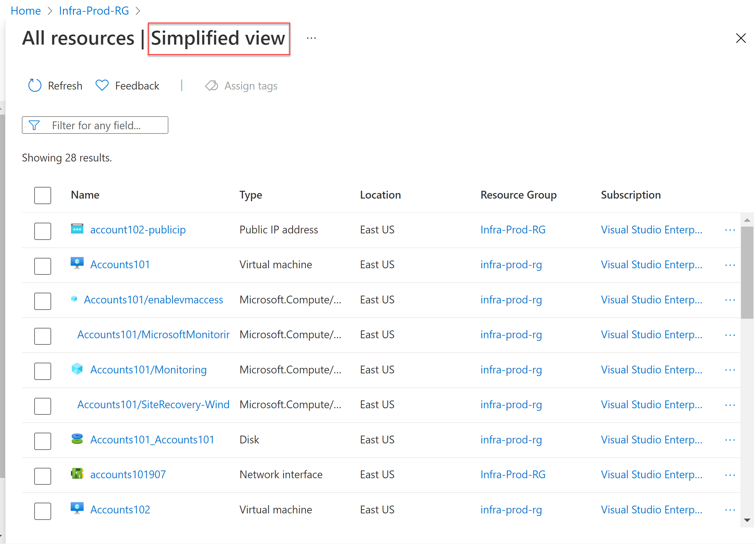This screenshot has height=544, width=756.
Task: Open the account102-publicip resource
Action: (138, 230)
